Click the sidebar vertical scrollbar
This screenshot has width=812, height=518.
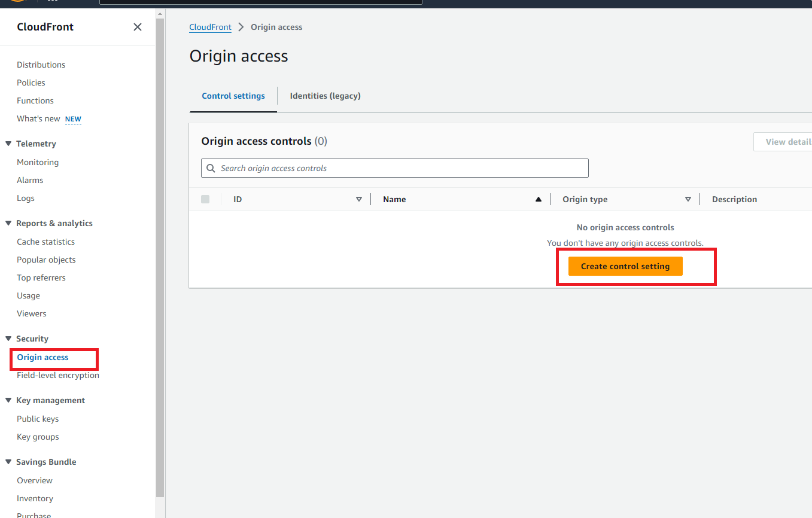click(160, 257)
